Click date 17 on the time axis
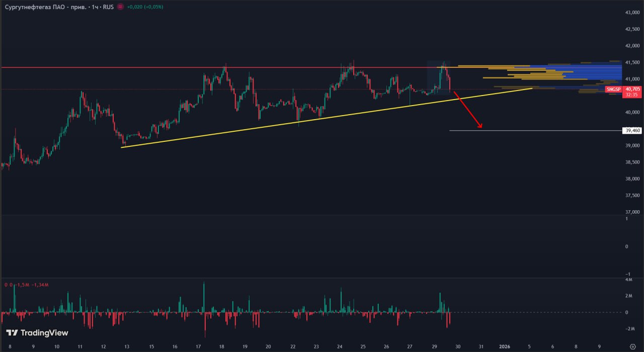644x352 pixels. pyautogui.click(x=198, y=346)
